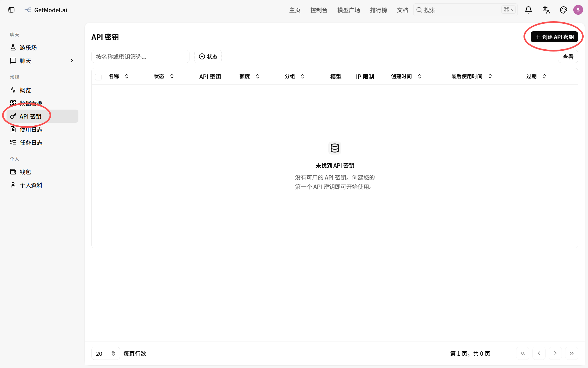Open 游乐场 playground in sidebar

(x=42, y=48)
